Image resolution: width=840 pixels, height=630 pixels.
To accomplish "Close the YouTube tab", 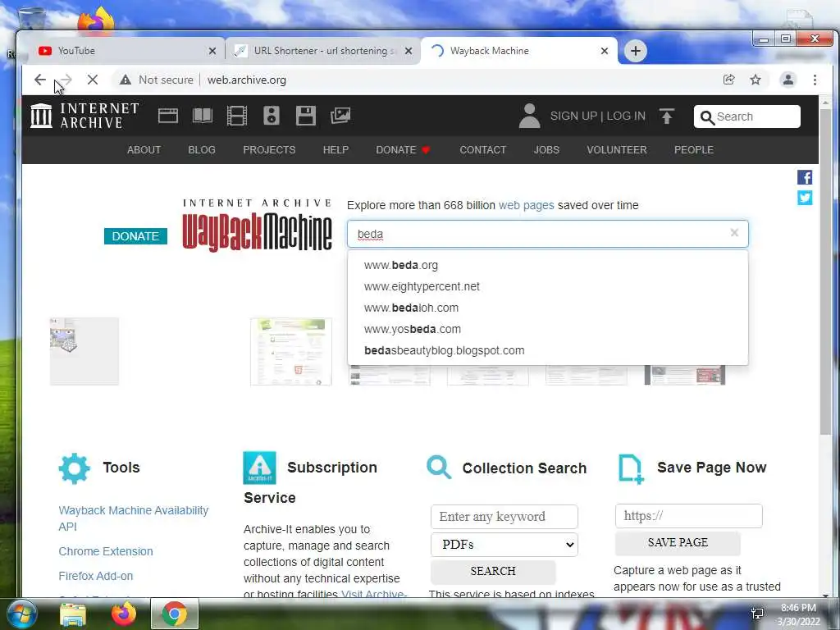I will [212, 51].
